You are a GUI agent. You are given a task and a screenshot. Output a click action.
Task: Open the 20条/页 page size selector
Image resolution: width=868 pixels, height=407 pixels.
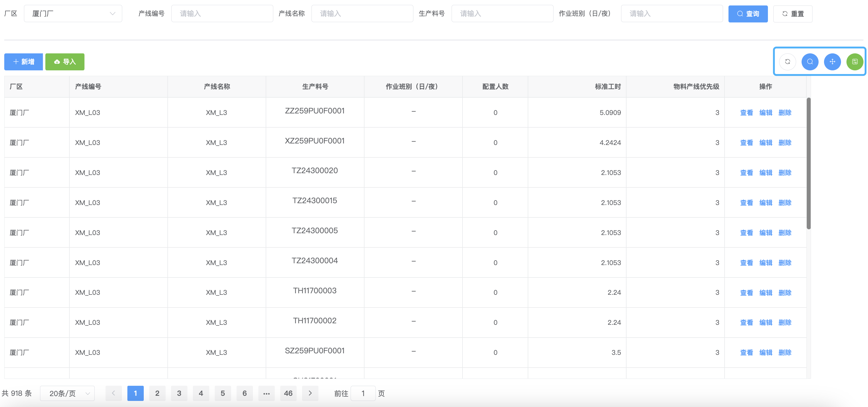(x=67, y=393)
